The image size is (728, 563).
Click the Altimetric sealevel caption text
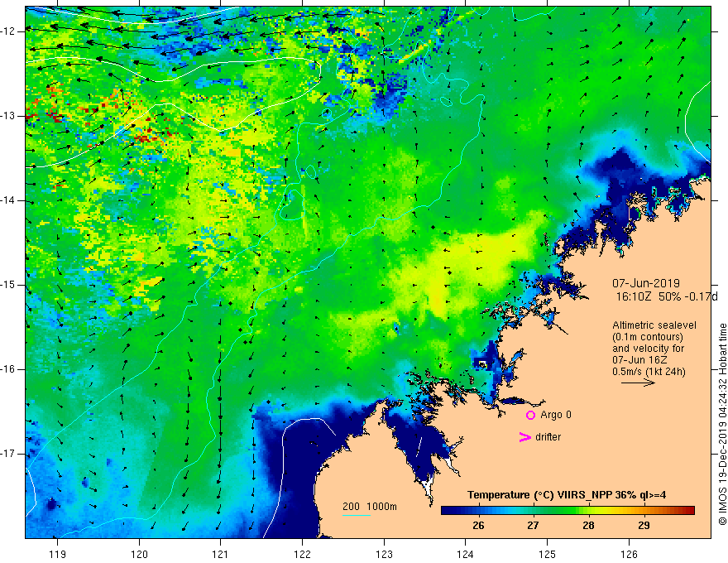pyautogui.click(x=654, y=325)
